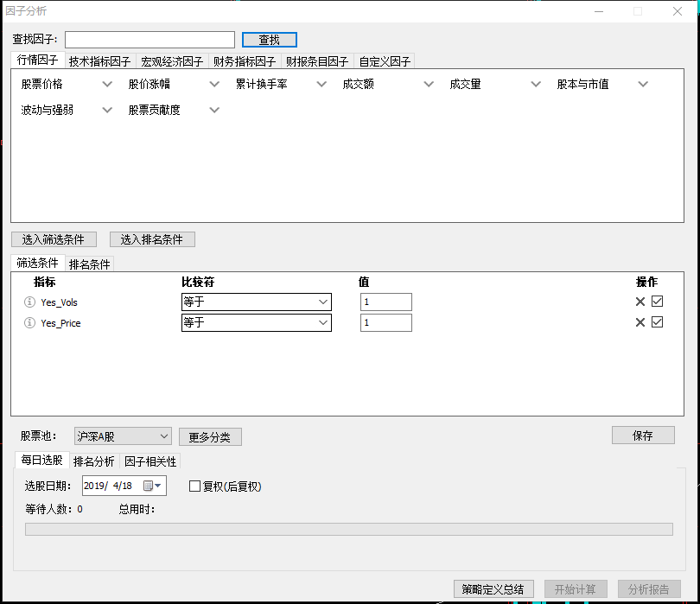Viewport: 700px width, 604px height.
Task: Expand the 成交额 factor group
Action: click(429, 85)
